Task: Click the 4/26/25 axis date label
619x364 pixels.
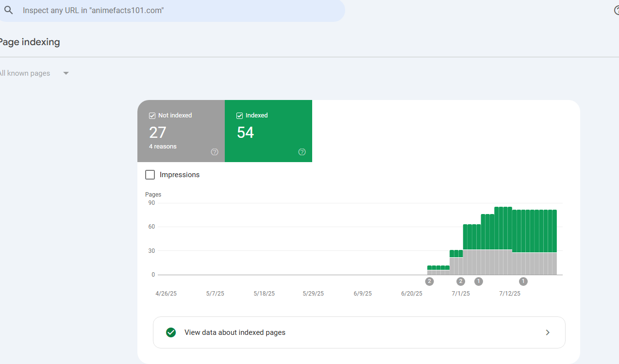Action: [x=166, y=294]
